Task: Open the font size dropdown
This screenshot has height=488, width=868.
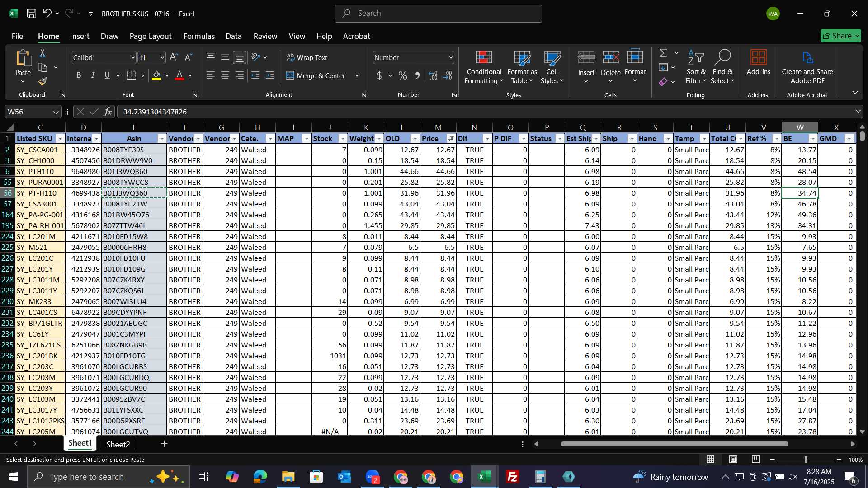Action: click(162, 58)
